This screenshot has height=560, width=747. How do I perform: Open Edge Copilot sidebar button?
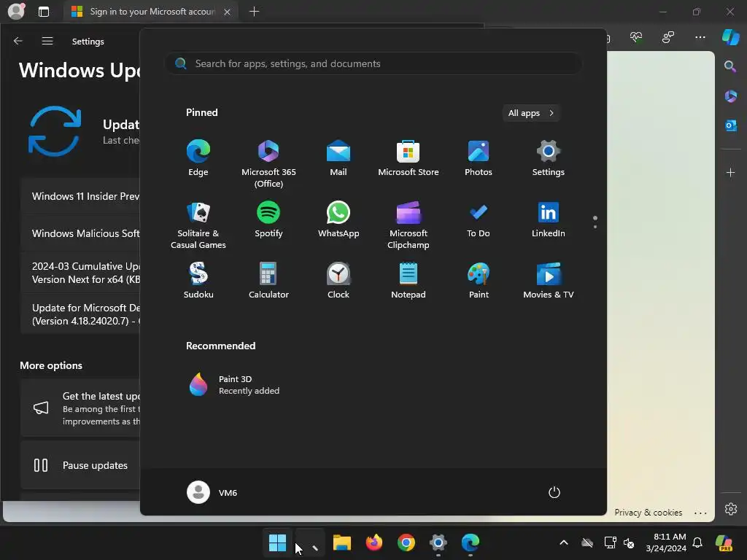[x=730, y=37]
